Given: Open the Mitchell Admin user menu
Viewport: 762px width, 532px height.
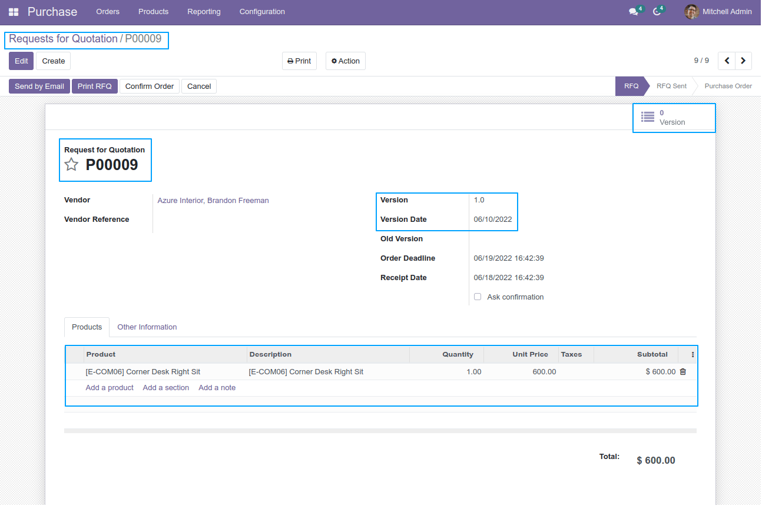Looking at the screenshot, I should [718, 12].
